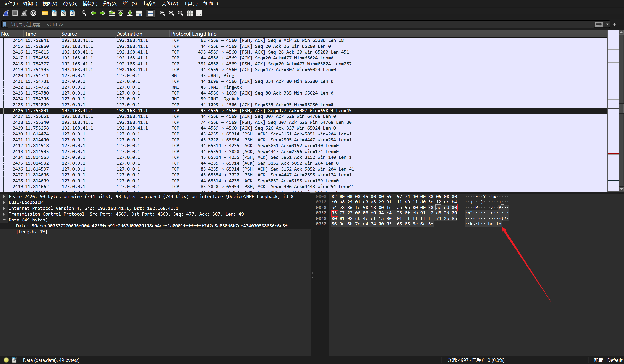Select packet 2416 with Len=451
This screenshot has width=624, height=364.
tap(304, 52)
